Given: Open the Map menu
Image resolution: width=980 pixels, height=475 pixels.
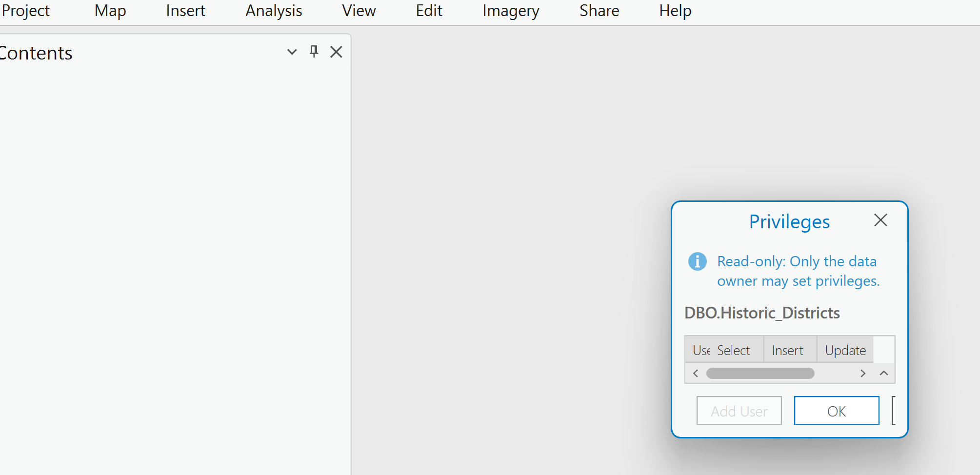Looking at the screenshot, I should pos(110,10).
